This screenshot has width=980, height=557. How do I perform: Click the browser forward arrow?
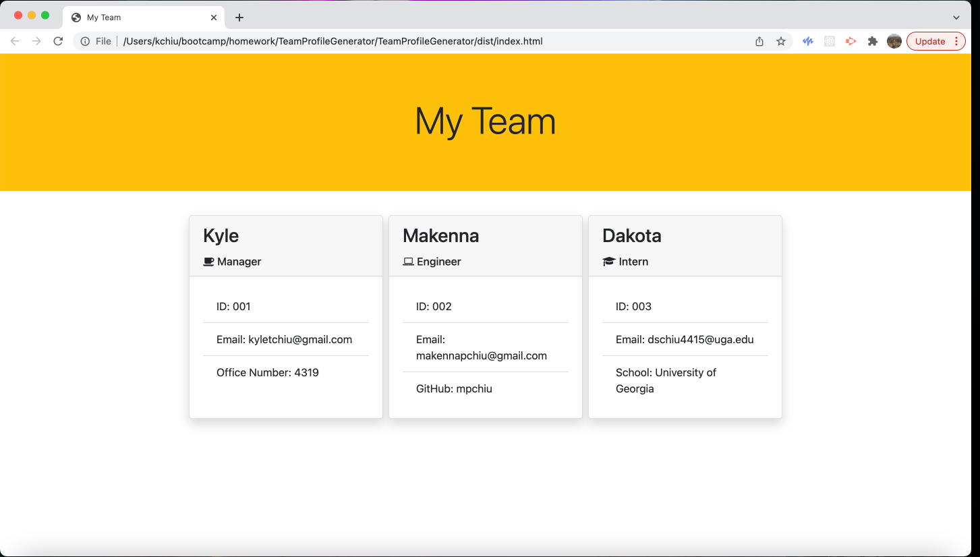point(36,41)
